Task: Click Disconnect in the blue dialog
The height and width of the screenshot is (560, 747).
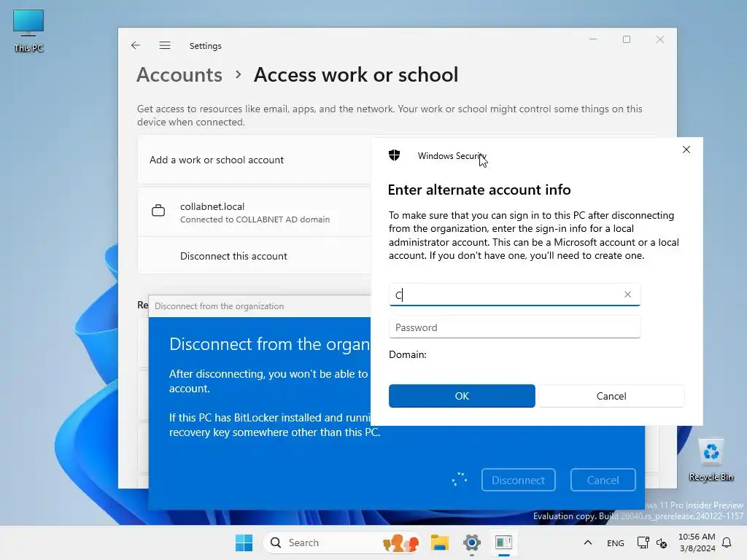Action: coord(518,480)
